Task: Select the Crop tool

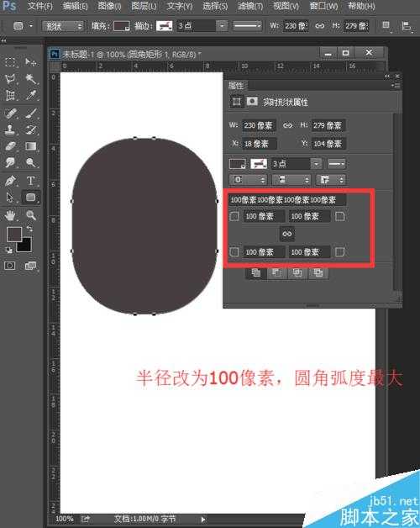Action: (x=10, y=95)
